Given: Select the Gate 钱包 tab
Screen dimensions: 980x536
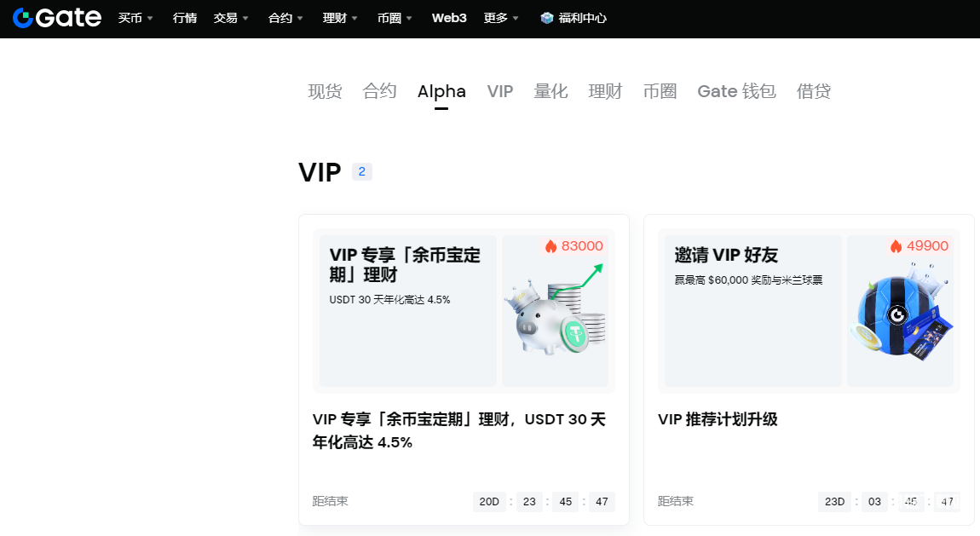Looking at the screenshot, I should [736, 91].
